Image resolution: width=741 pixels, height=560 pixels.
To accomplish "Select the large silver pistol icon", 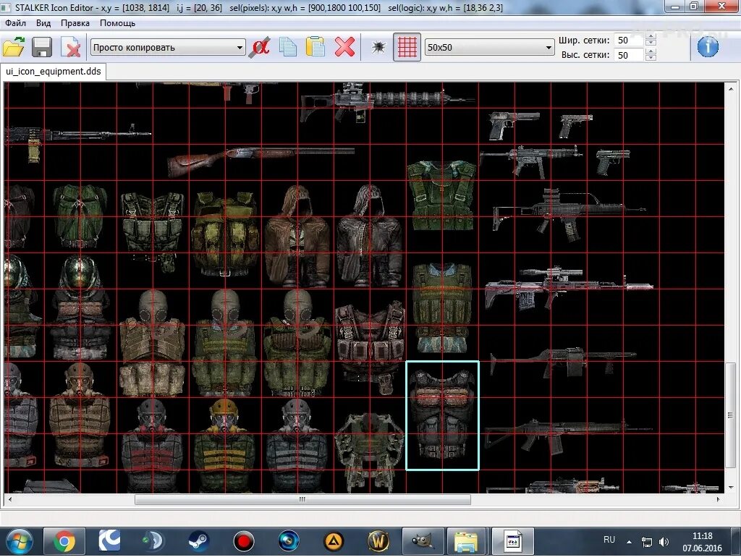I will pyautogui.click(x=514, y=124).
